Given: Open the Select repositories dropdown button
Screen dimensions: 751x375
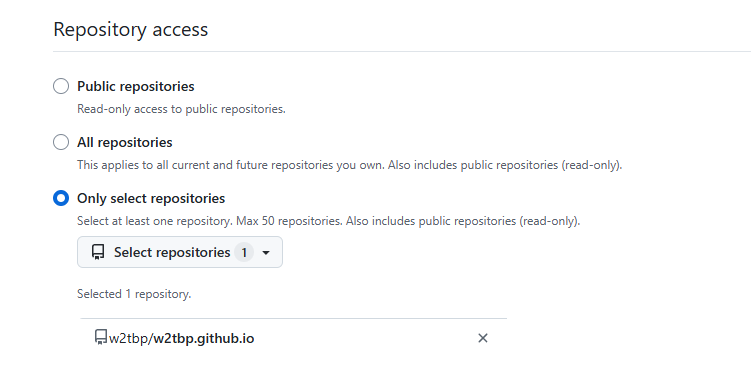Looking at the screenshot, I should coord(180,252).
